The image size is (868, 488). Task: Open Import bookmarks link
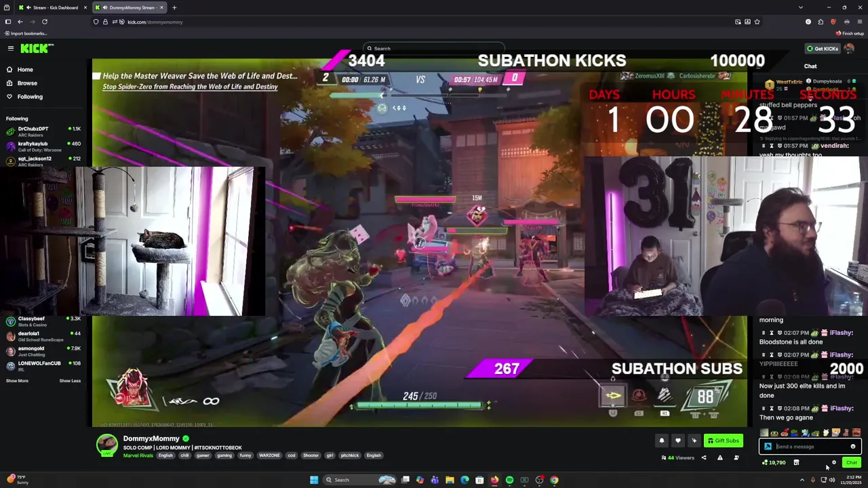[26, 33]
